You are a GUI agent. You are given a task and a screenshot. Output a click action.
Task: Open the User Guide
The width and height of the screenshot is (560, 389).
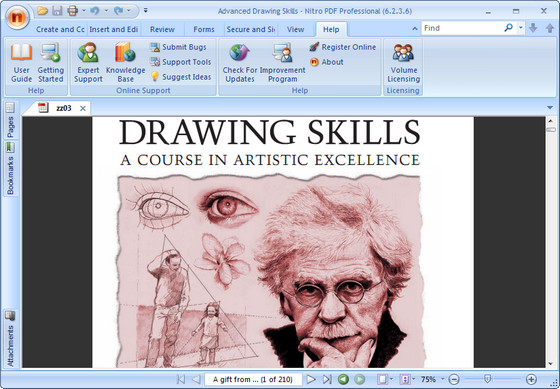click(21, 63)
